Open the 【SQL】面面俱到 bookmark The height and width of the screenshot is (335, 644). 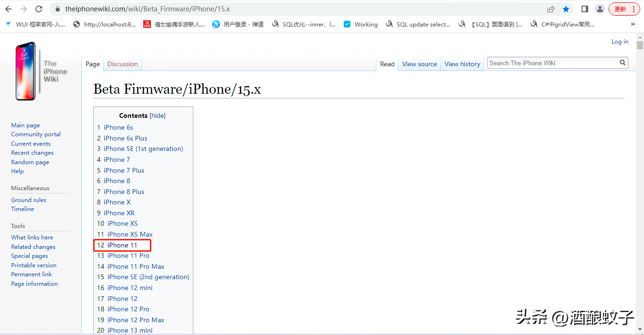click(x=490, y=24)
